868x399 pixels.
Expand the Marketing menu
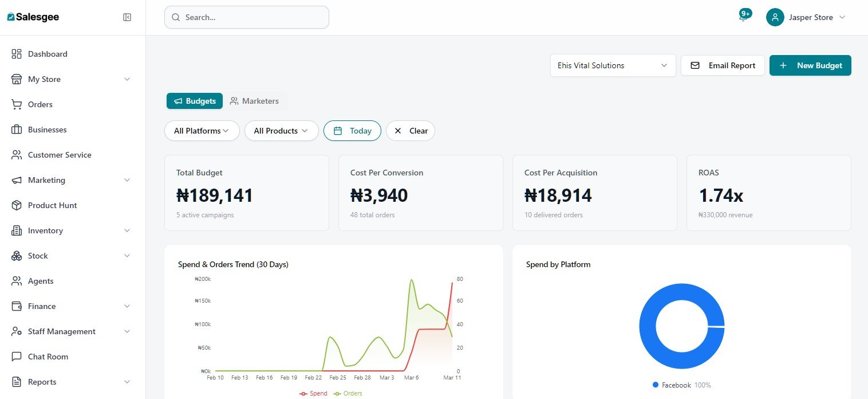tap(47, 180)
